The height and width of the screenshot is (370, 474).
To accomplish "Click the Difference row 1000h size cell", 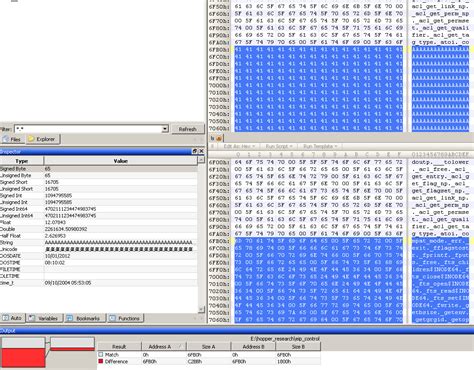I will pyautogui.click(x=284, y=361).
